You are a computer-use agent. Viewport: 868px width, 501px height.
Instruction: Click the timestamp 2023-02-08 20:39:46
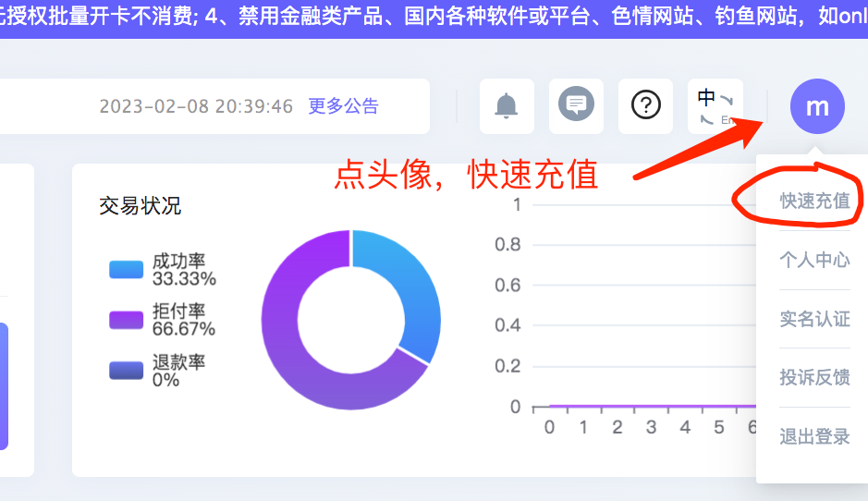pos(196,106)
